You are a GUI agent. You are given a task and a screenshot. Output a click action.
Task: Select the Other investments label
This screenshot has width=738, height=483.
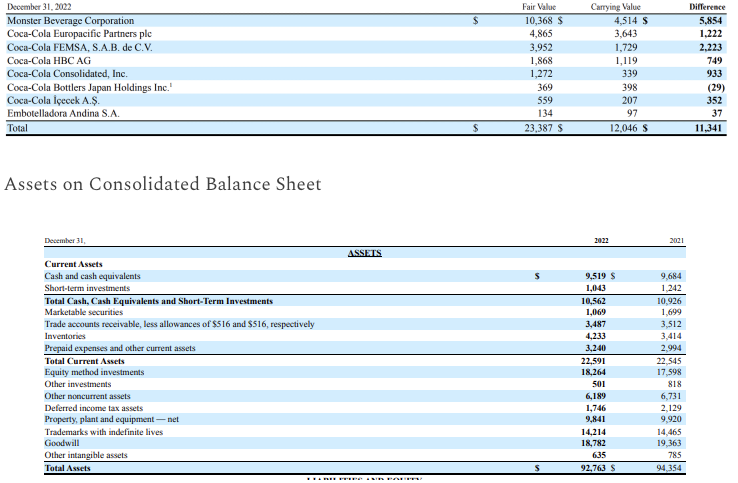tap(78, 384)
